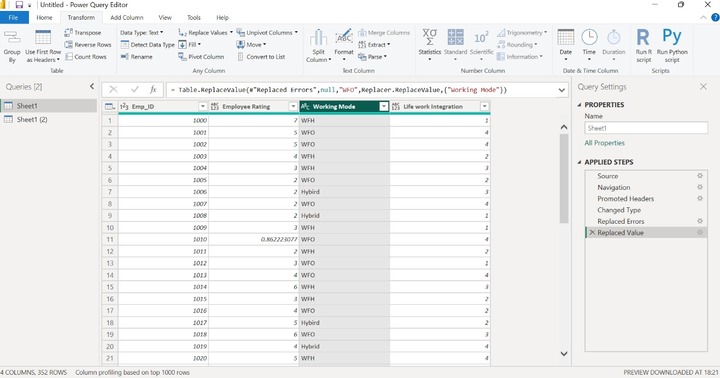This screenshot has height=378, width=720.
Task: Expand the formula bar with chevron
Action: point(562,90)
